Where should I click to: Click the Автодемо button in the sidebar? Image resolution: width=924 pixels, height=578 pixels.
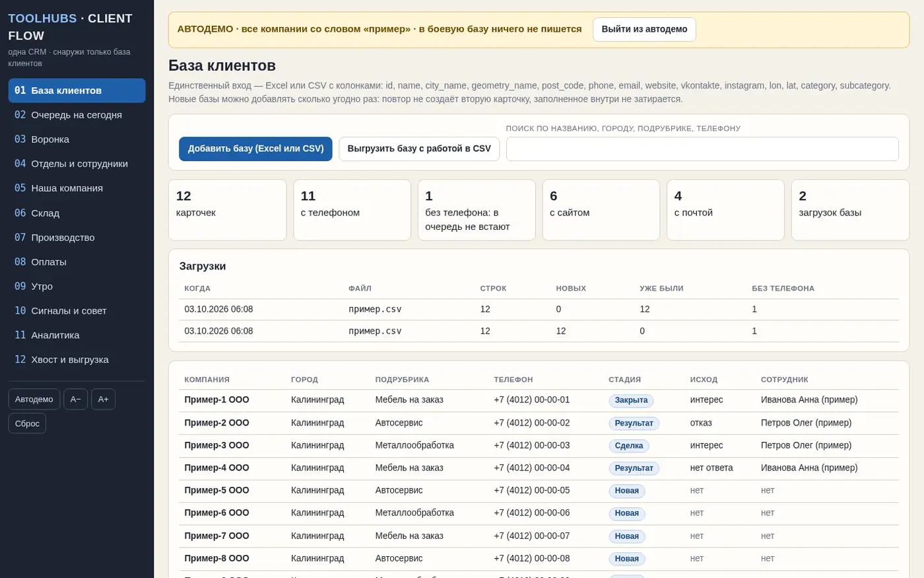pyautogui.click(x=34, y=399)
